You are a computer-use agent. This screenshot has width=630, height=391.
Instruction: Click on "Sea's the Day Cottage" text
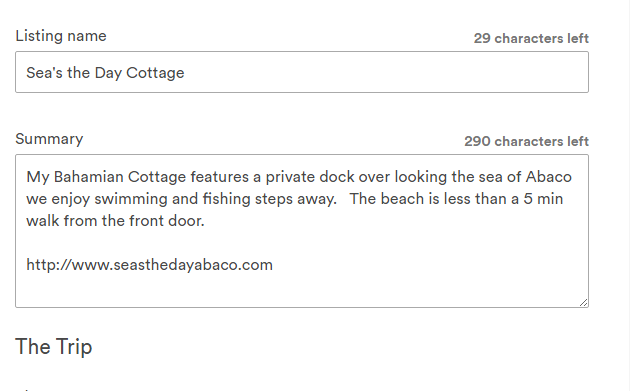pos(105,73)
